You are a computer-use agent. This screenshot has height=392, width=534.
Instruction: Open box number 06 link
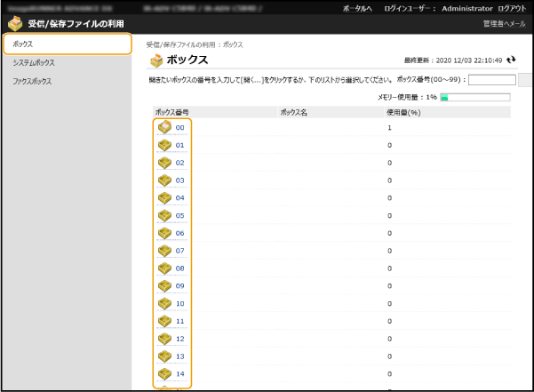pyautogui.click(x=179, y=233)
